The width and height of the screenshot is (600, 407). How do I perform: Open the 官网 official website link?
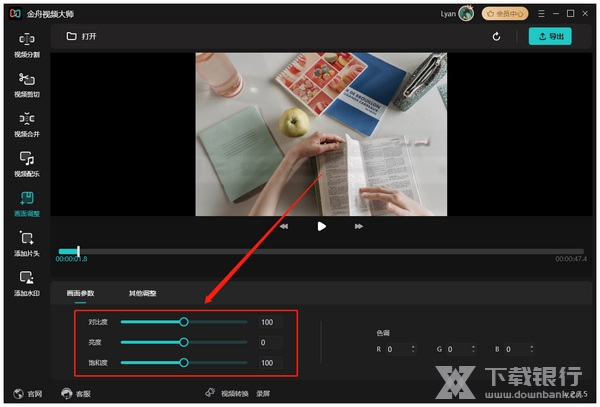coord(29,393)
